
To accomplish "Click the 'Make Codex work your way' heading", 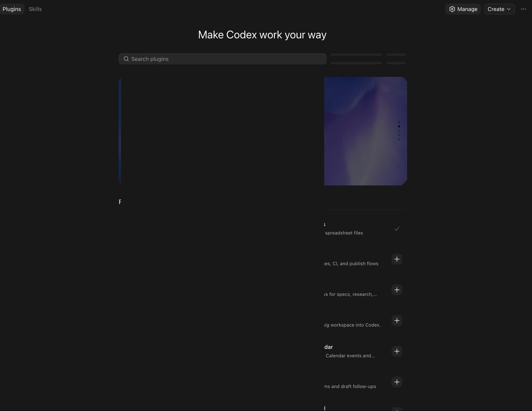I will (x=262, y=35).
